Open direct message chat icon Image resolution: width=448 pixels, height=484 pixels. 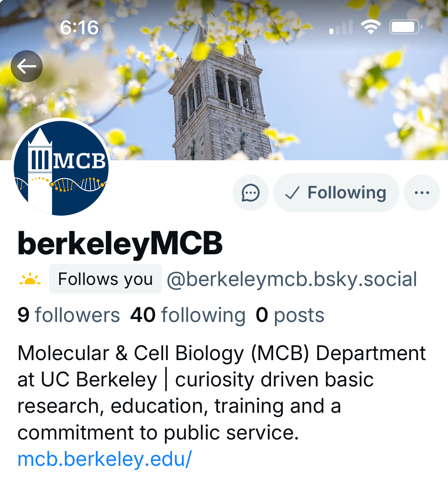(x=251, y=193)
